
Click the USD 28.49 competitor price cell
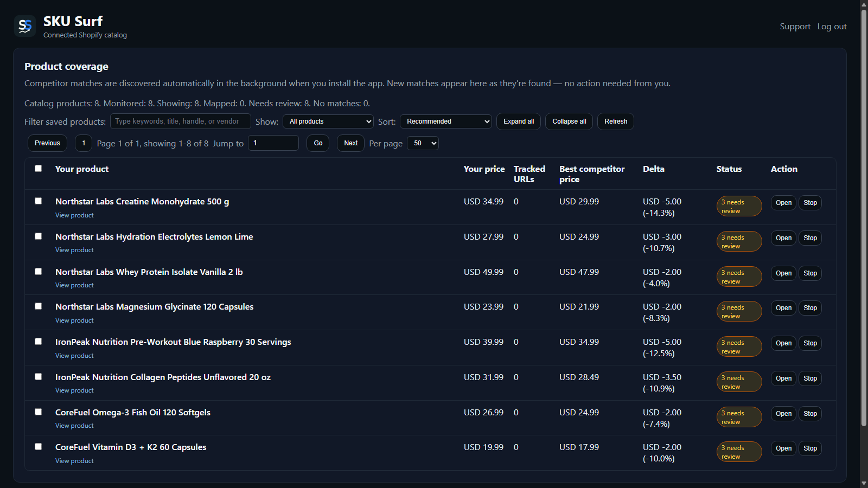point(579,377)
